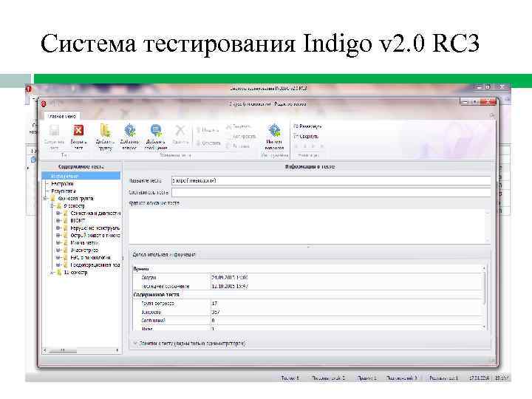The width and height of the screenshot is (532, 399).
Task: Open Дополнительная информация panel tab
Action: click(164, 254)
